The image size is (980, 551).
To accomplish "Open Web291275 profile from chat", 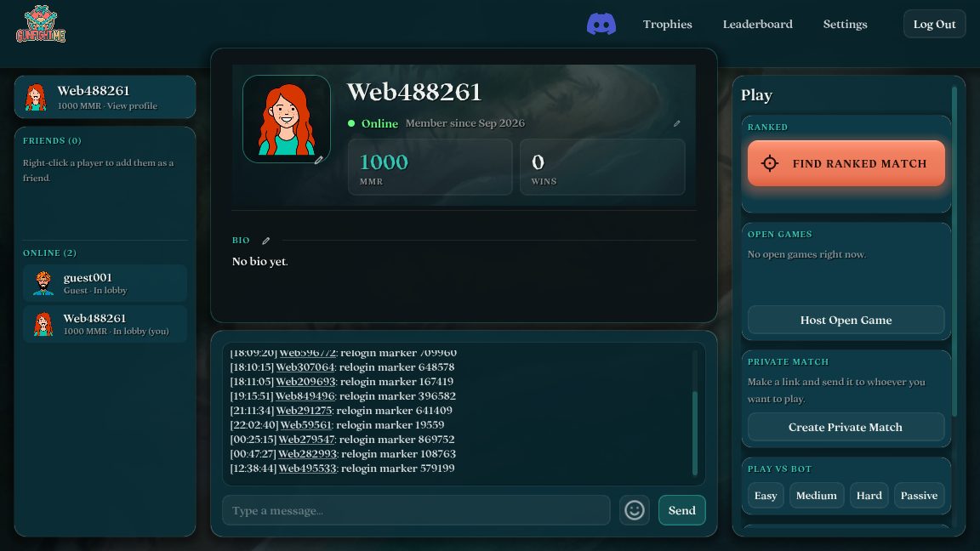I will tap(304, 411).
